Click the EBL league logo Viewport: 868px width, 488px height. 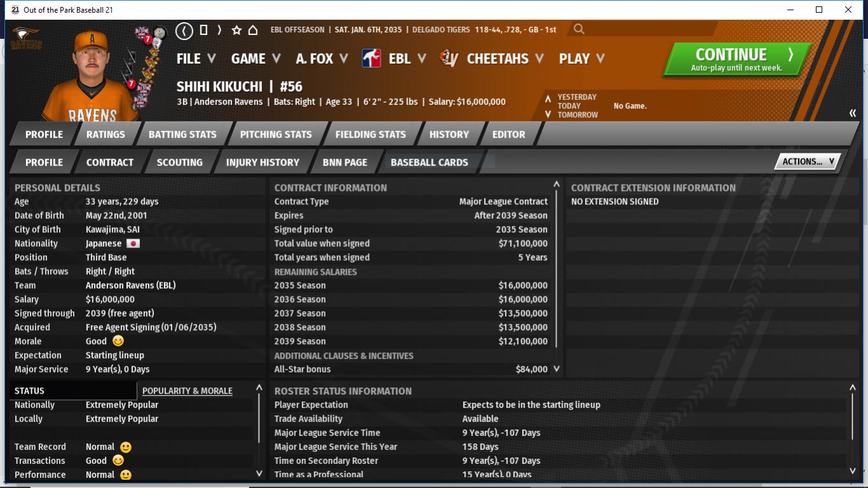(371, 59)
